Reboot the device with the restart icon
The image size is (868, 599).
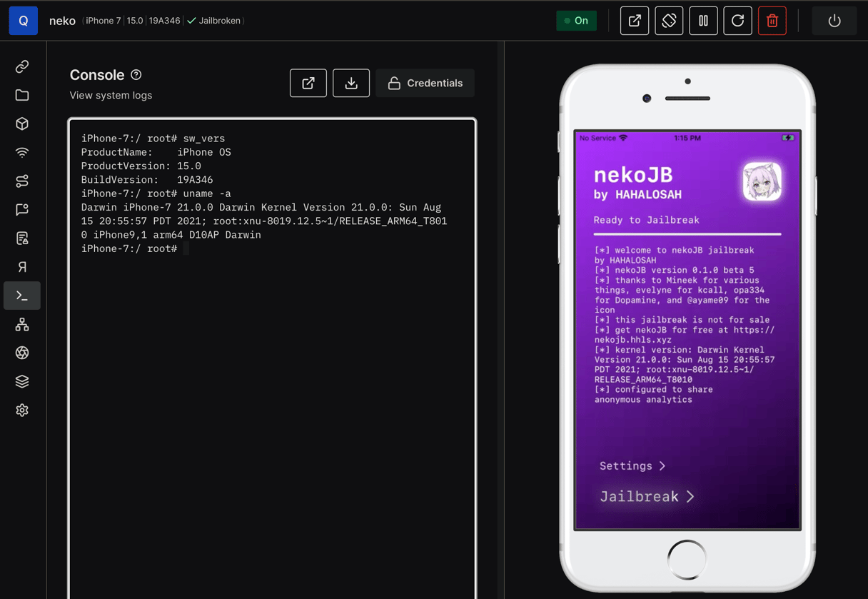[737, 21]
